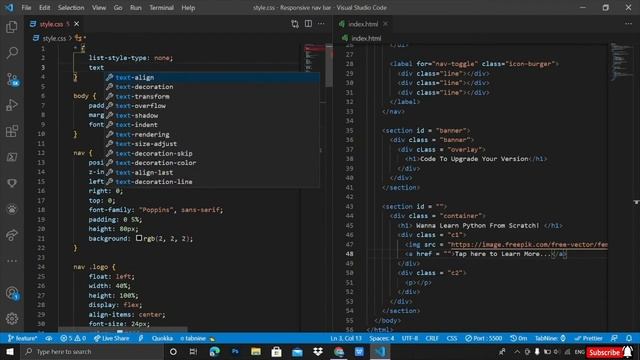
Task: Open the Source Control view
Action: tap(12, 79)
